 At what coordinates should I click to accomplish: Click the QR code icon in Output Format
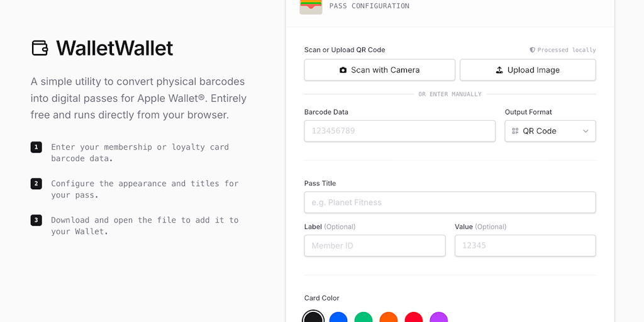(516, 131)
